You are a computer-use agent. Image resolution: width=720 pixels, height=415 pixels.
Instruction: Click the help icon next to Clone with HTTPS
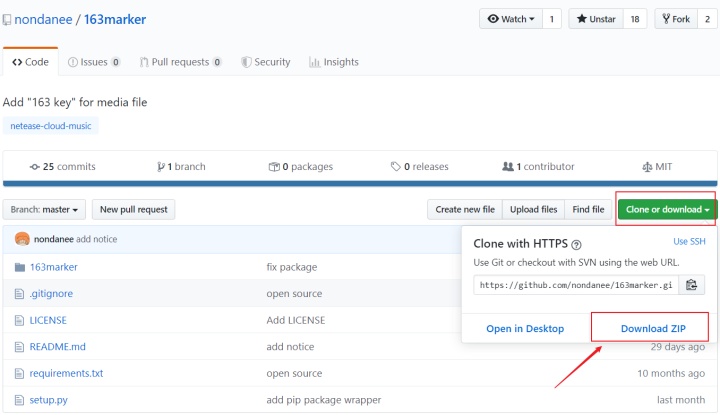576,245
